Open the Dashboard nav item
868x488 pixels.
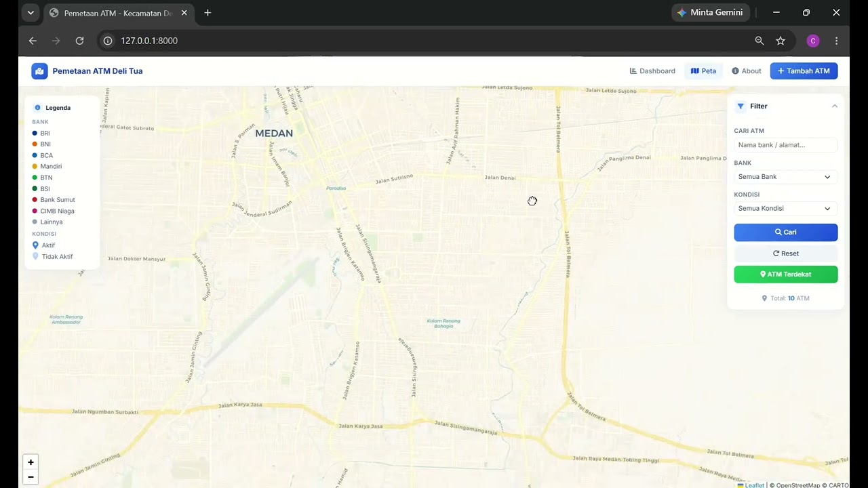coord(652,71)
